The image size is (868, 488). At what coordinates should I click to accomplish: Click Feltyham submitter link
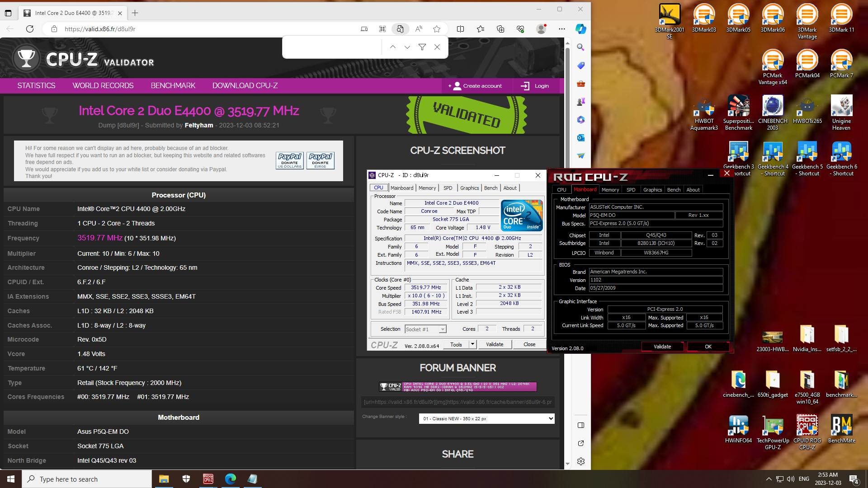199,125
